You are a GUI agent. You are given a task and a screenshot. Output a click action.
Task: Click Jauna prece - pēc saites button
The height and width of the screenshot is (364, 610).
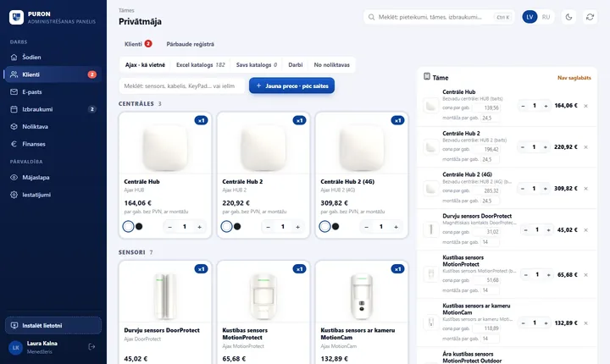pos(291,86)
